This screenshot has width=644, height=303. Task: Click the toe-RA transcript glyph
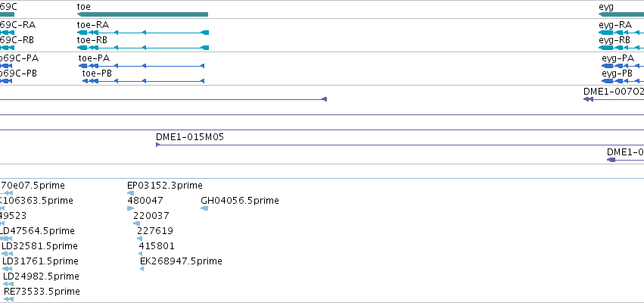tap(143, 33)
